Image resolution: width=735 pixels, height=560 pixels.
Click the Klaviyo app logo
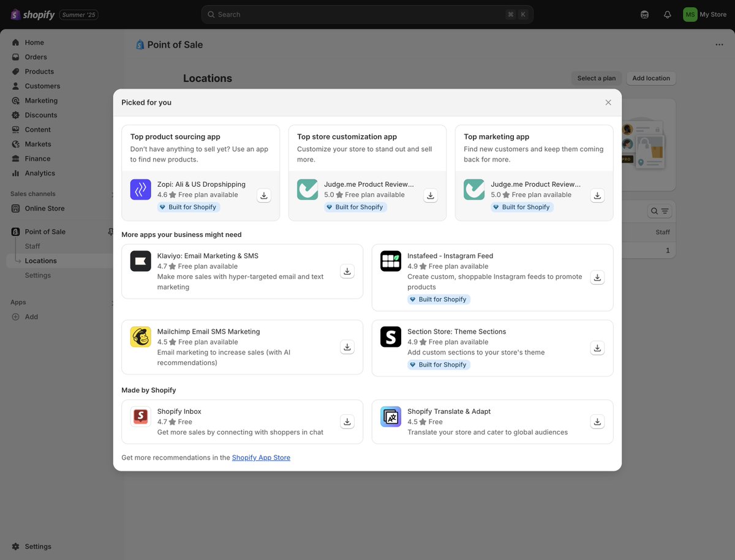point(141,261)
